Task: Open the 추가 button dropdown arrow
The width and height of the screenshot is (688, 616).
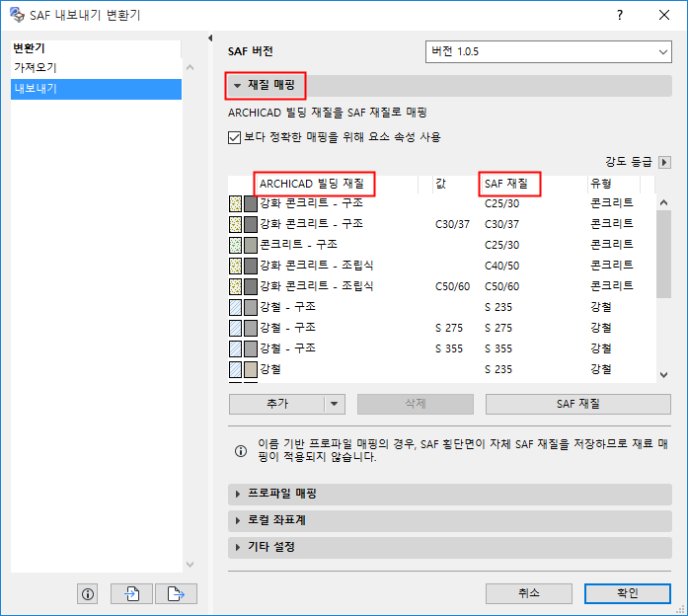Action: pos(335,404)
